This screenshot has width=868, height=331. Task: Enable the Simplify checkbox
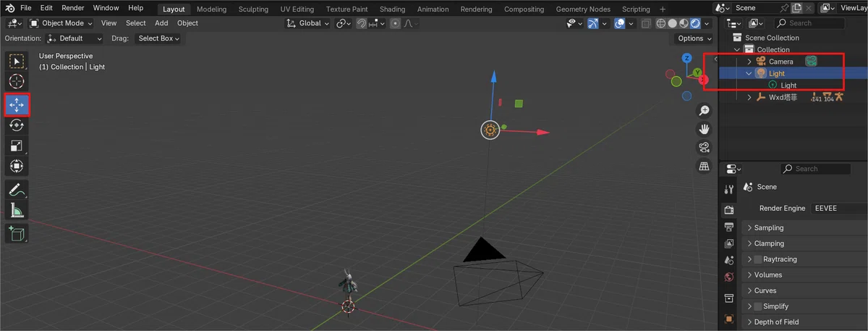pos(758,306)
